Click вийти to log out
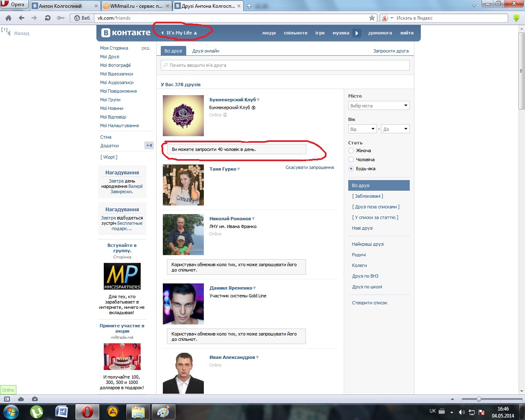Image resolution: width=525 pixels, height=420 pixels. [x=407, y=33]
